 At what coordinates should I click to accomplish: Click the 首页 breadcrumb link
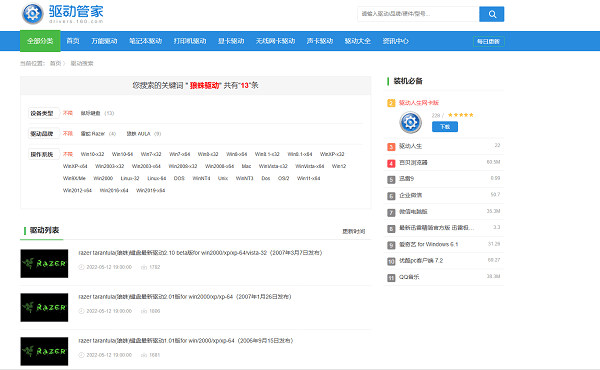[55, 64]
